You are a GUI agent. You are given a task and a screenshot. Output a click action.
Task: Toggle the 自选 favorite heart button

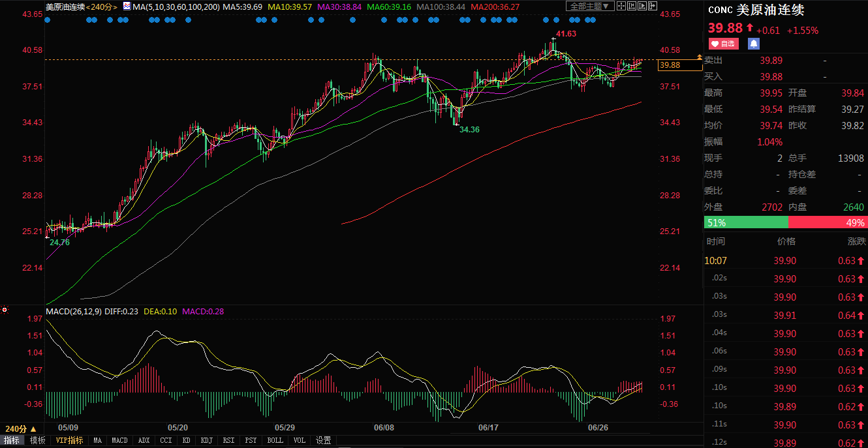click(723, 44)
